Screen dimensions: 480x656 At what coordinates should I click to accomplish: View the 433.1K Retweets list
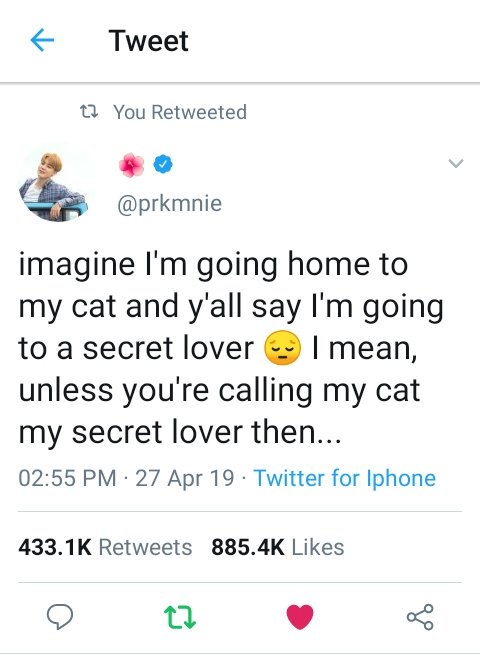coord(105,547)
